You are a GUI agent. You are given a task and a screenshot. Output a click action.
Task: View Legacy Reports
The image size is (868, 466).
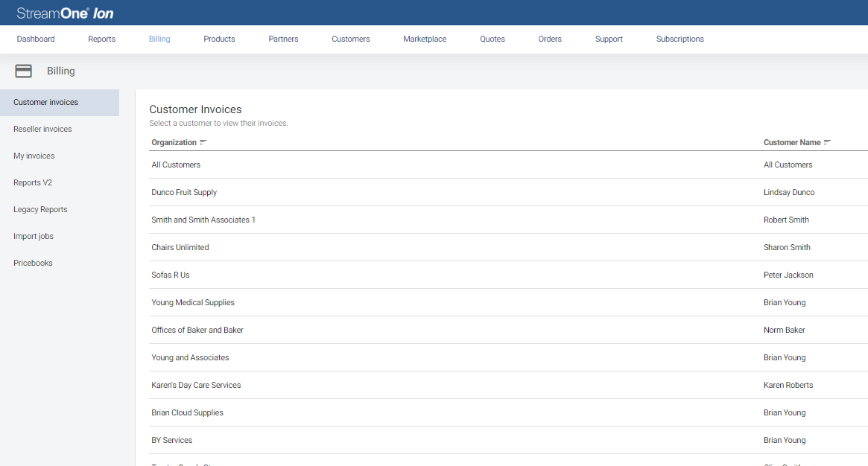point(39,209)
